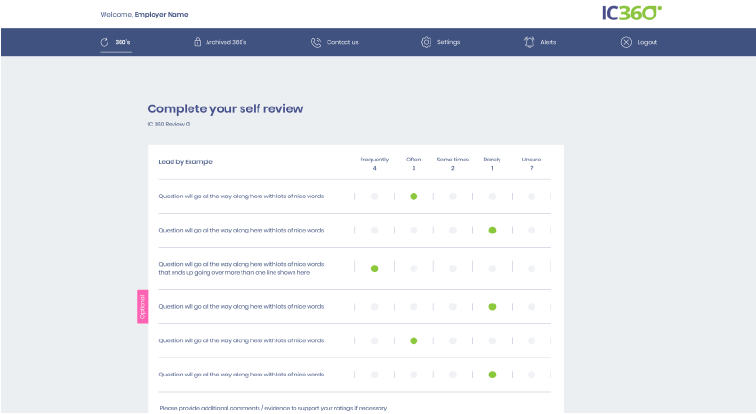This screenshot has width=756, height=414.
Task: Click the Logout circle-x icon
Action: click(x=626, y=42)
